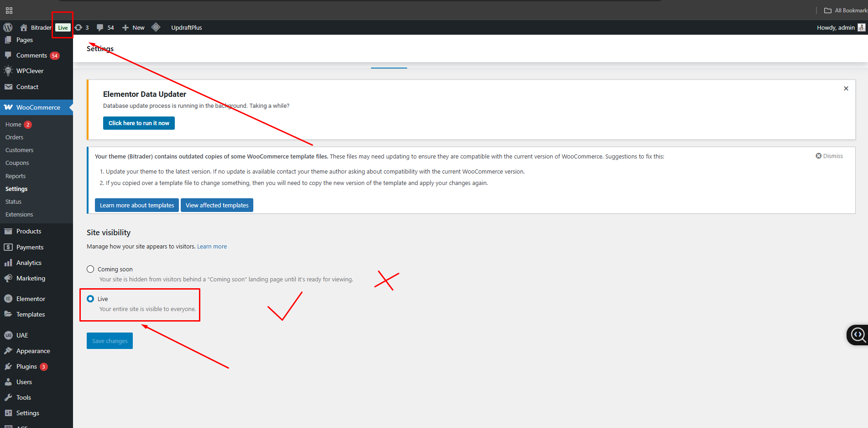The image size is (868, 428).
Task: Click the Payments dollar icon
Action: point(8,247)
